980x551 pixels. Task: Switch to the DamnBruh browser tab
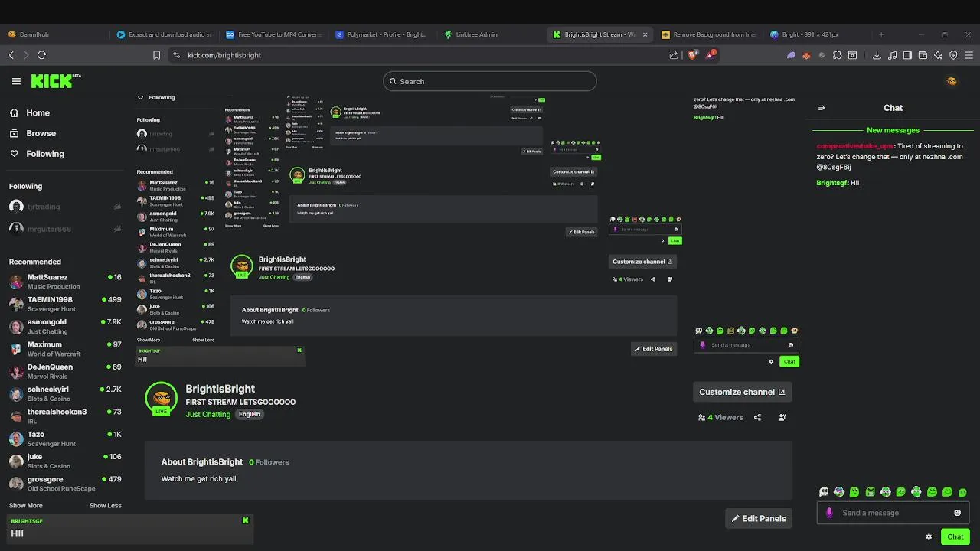(54, 34)
